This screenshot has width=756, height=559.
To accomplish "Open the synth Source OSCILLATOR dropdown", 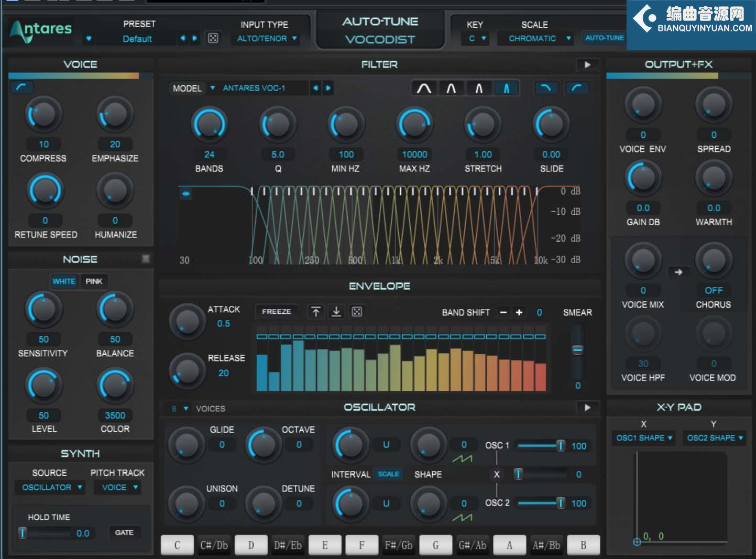I will coord(51,487).
